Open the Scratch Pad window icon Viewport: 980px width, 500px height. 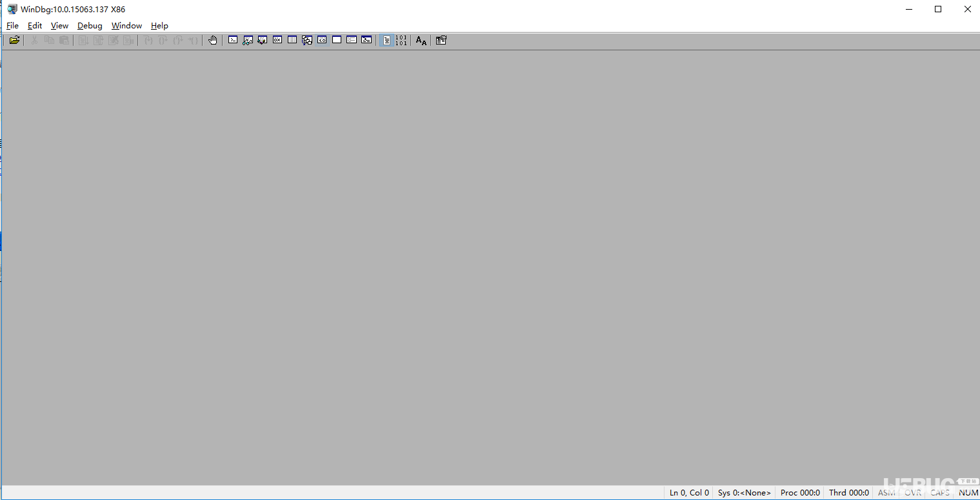[337, 40]
